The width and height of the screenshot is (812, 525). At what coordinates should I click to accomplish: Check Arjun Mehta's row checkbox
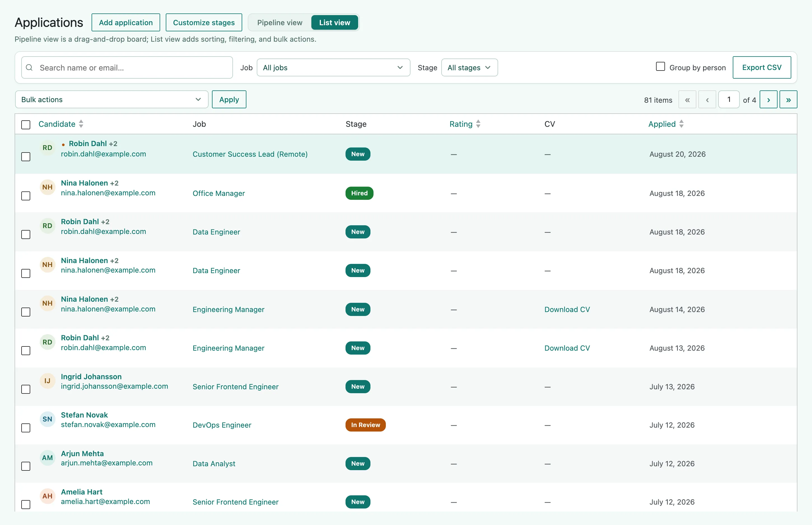[26, 466]
